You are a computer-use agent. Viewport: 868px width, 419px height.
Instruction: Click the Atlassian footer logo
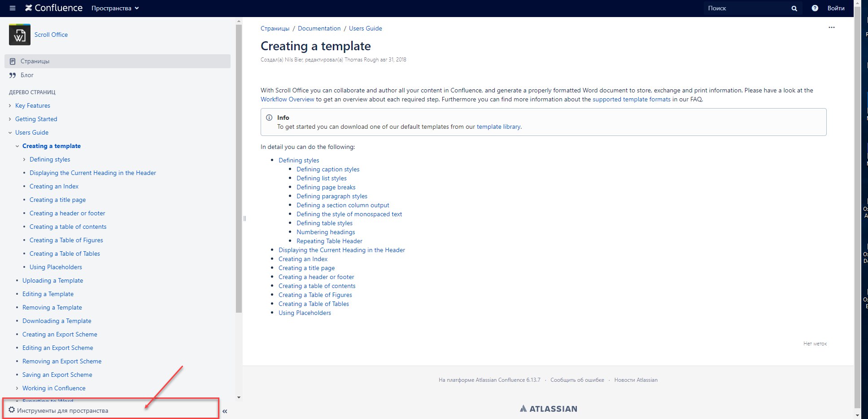(x=548, y=409)
